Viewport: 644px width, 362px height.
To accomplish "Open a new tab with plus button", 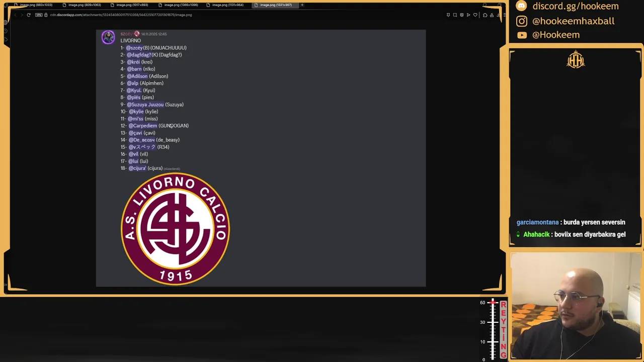I will (x=302, y=5).
